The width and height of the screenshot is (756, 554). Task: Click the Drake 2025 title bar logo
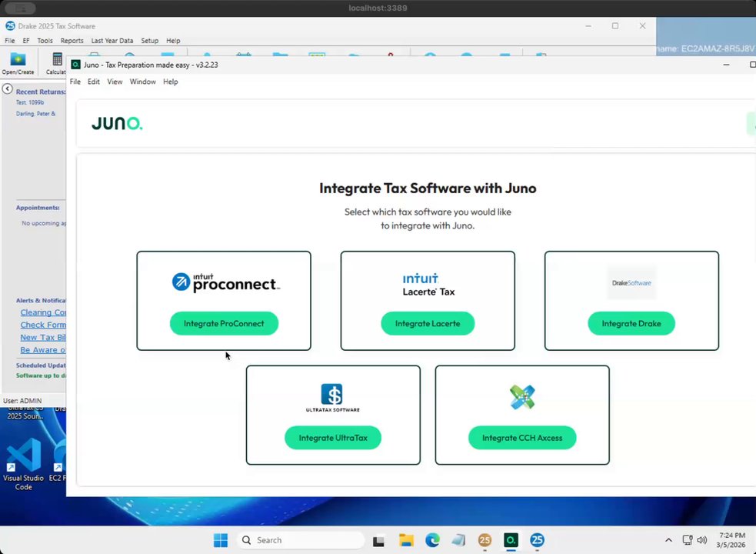10,26
